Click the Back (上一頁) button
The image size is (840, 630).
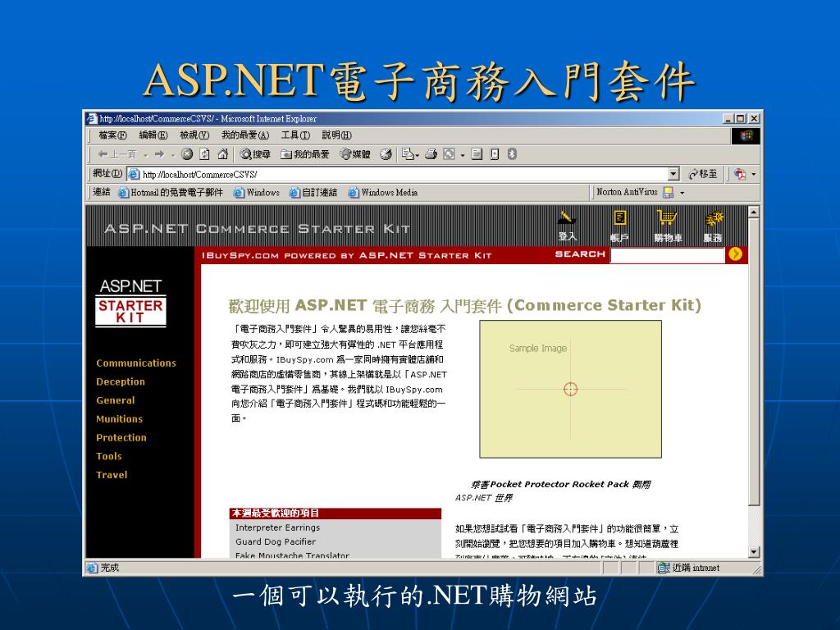117,154
